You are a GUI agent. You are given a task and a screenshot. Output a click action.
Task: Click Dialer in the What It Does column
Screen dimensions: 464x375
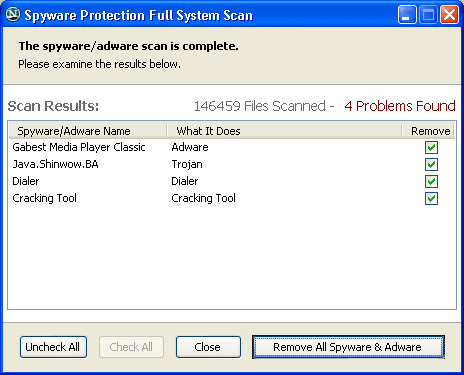tap(185, 181)
